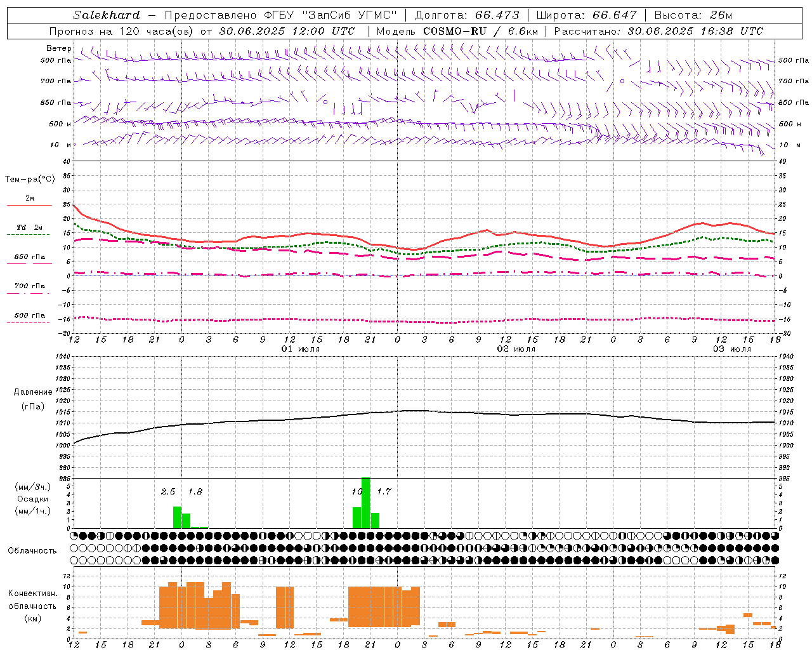Click the (гПа) unit under Давление
This screenshot has width=812, height=650.
33,407
